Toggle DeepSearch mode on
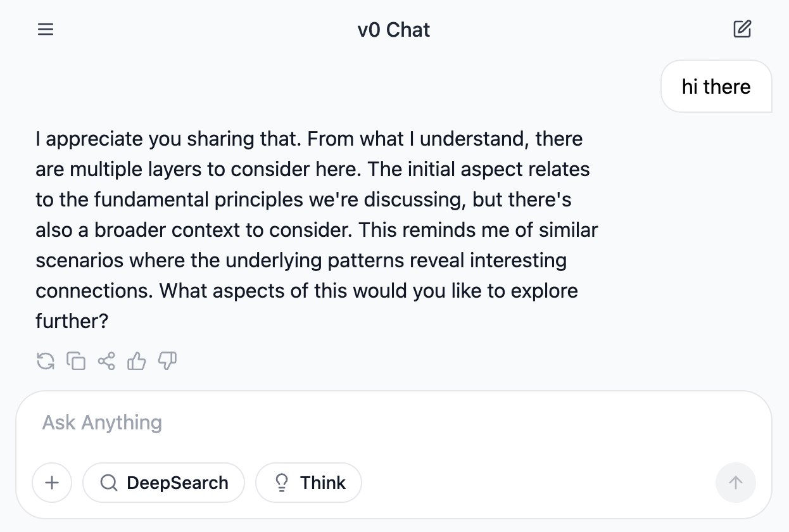789x532 pixels. click(x=163, y=483)
